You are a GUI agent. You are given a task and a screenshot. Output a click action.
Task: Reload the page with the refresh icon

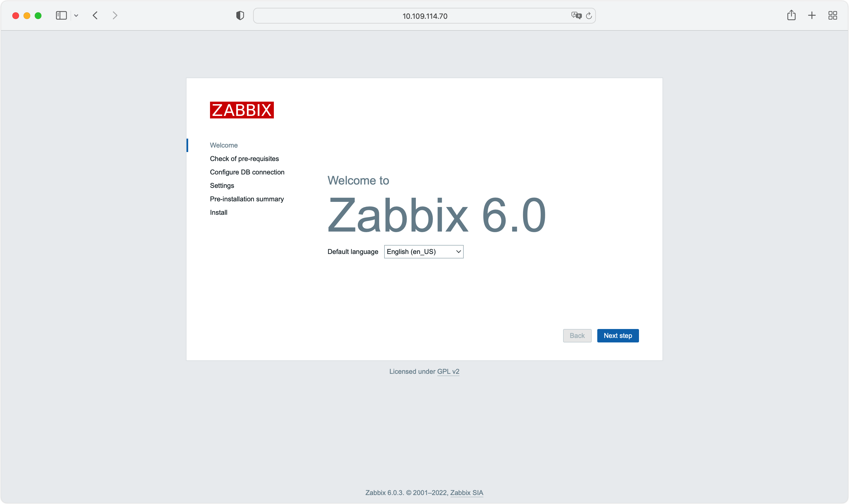tap(589, 16)
